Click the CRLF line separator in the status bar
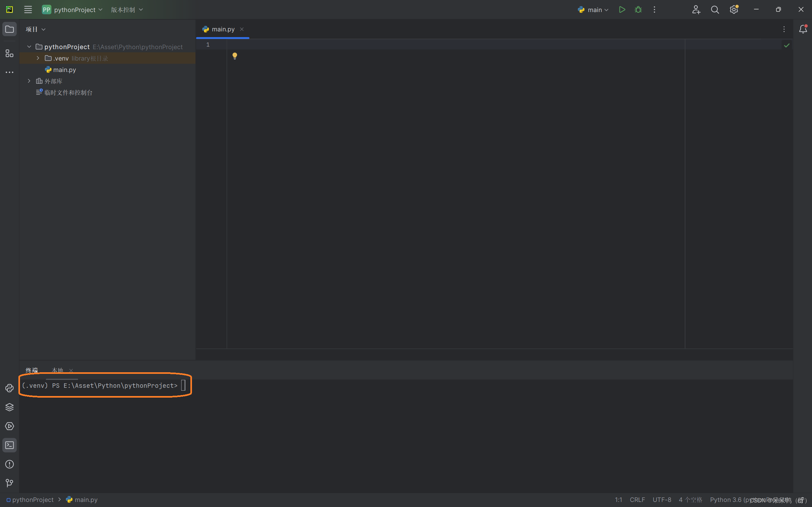 pyautogui.click(x=637, y=500)
